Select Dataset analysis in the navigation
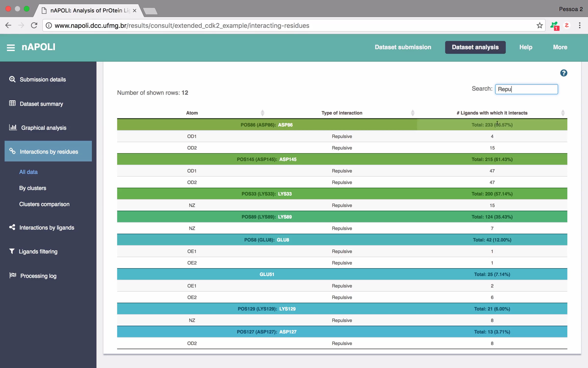The image size is (588, 368). (475, 47)
